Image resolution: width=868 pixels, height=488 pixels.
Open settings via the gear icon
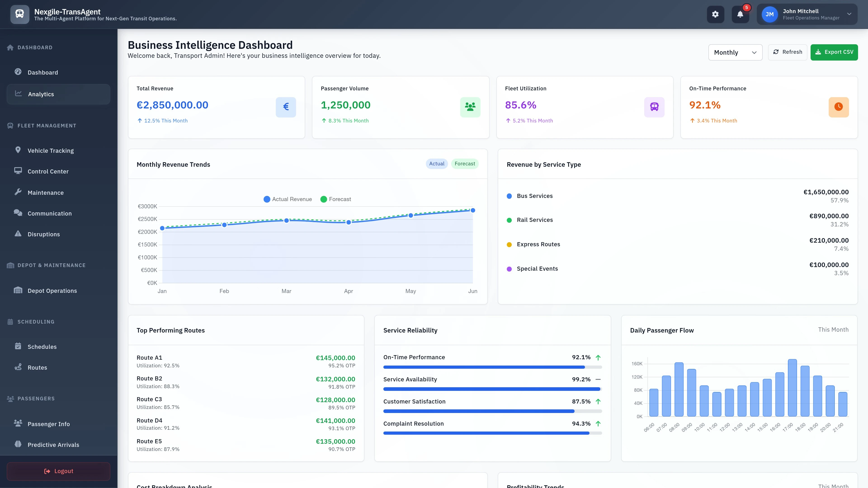pos(715,14)
